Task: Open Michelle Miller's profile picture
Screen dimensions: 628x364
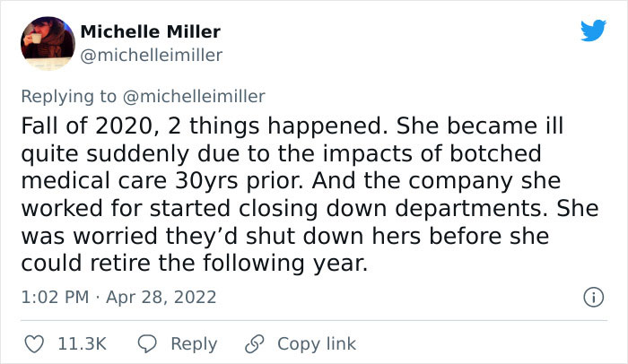Action: pyautogui.click(x=42, y=43)
